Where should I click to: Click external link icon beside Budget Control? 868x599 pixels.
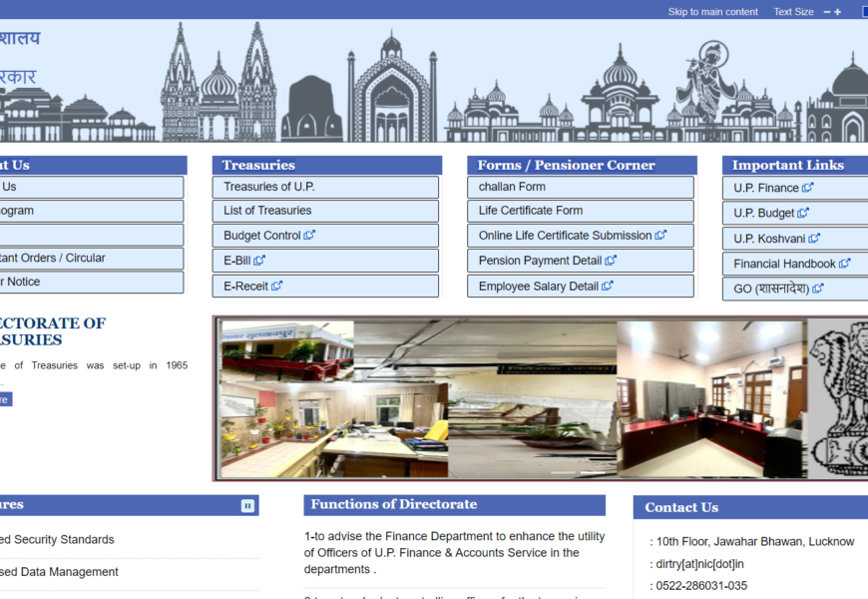310,236
